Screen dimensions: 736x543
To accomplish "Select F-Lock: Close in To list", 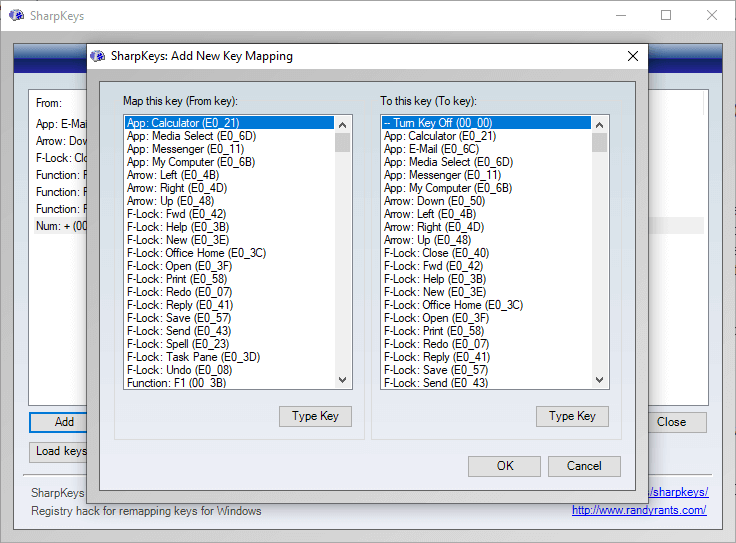I will (486, 253).
